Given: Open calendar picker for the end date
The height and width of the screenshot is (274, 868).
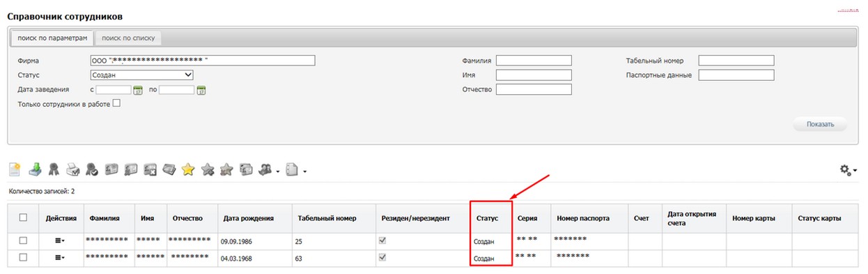Looking at the screenshot, I should [x=201, y=90].
